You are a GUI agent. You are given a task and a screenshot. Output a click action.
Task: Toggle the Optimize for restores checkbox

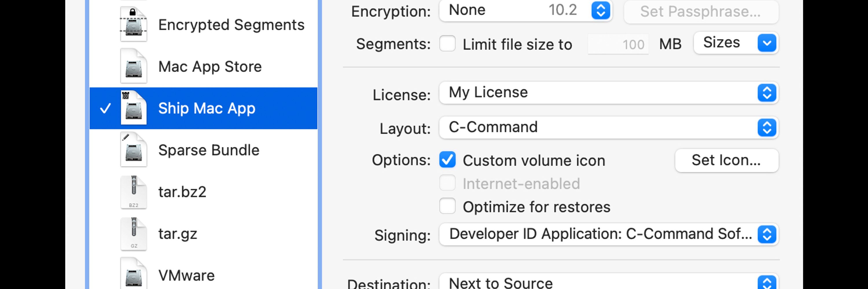pos(447,206)
